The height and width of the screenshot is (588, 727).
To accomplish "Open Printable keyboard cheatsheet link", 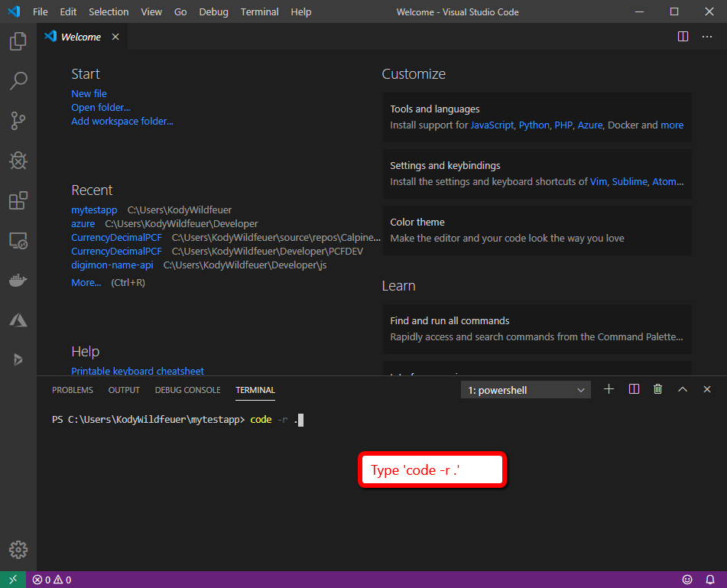I will 138,371.
